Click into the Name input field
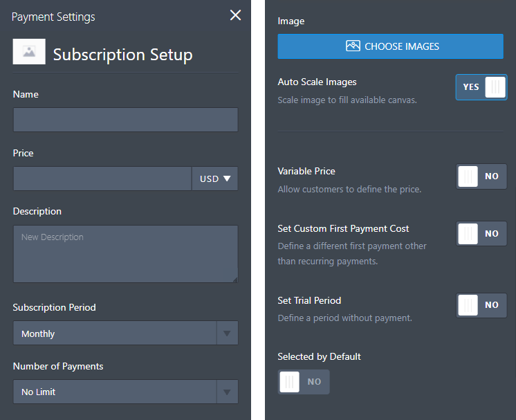Screen dimensions: 516x420 (x=125, y=120)
